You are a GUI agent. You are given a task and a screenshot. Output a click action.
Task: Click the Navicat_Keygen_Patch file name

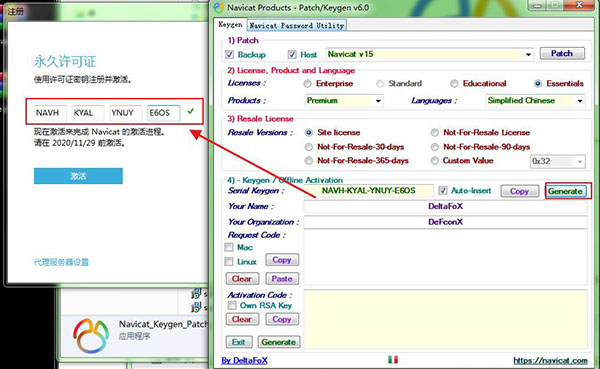coord(163,324)
